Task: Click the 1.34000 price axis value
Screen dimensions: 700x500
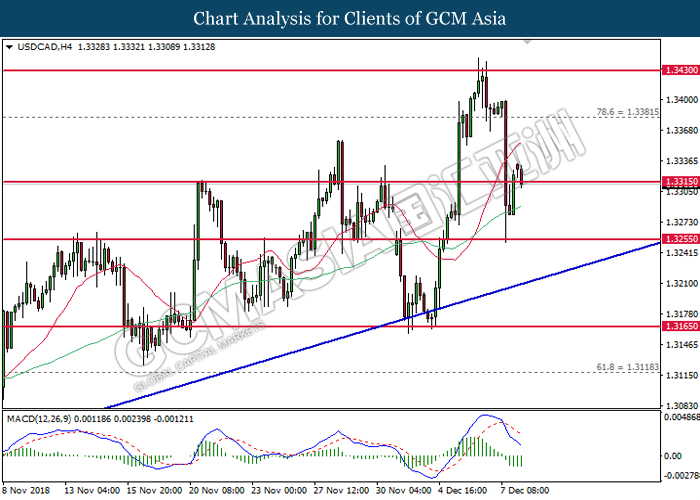Action: pos(682,100)
